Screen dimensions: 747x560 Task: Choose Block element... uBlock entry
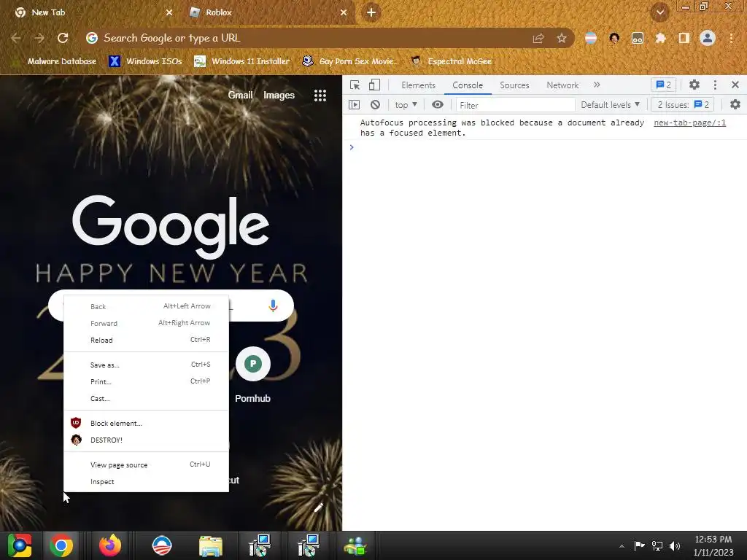tap(146, 423)
